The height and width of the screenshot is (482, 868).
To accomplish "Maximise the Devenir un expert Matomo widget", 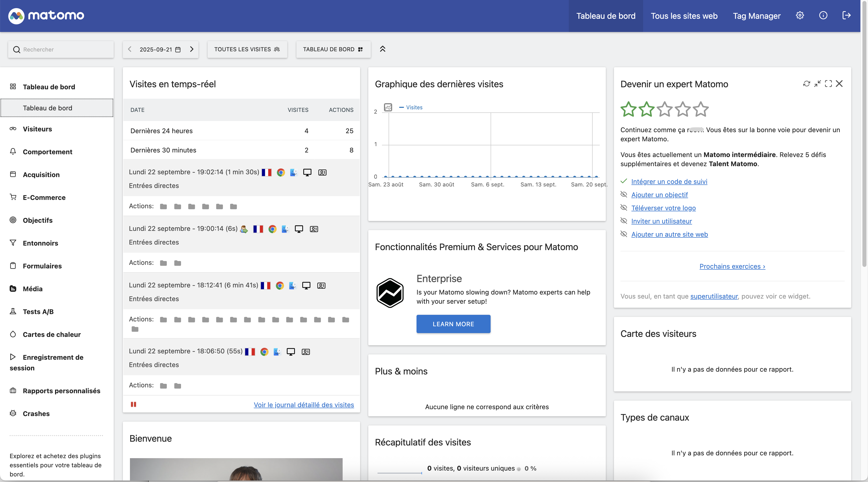I will (x=828, y=83).
